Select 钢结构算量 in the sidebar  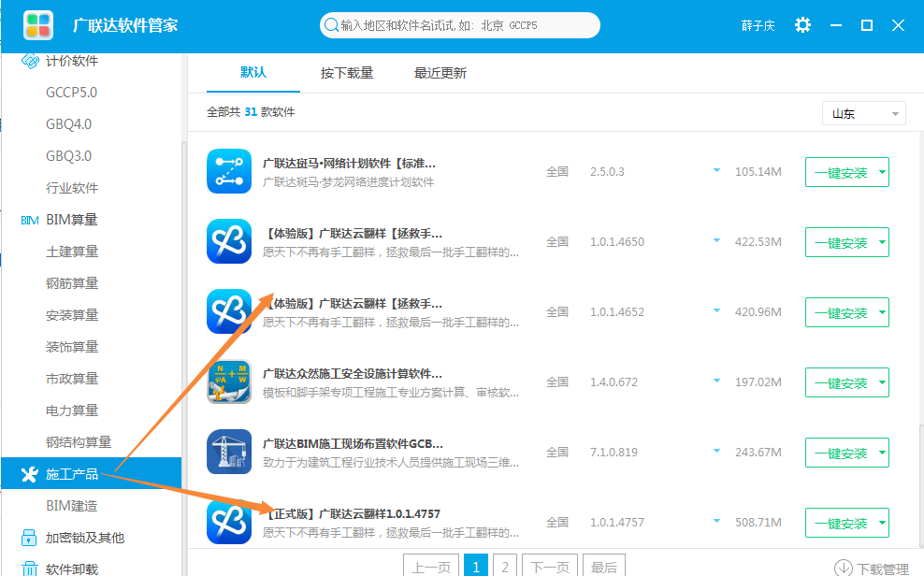pyautogui.click(x=79, y=442)
